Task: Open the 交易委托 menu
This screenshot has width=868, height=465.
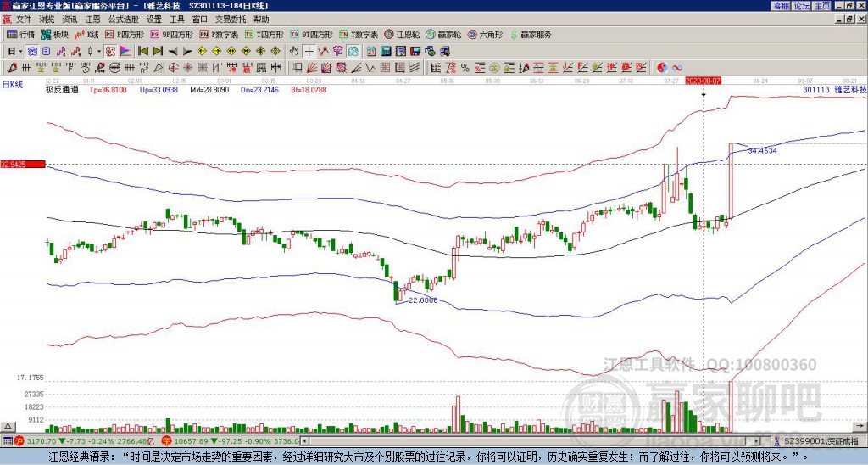Action: [x=231, y=20]
